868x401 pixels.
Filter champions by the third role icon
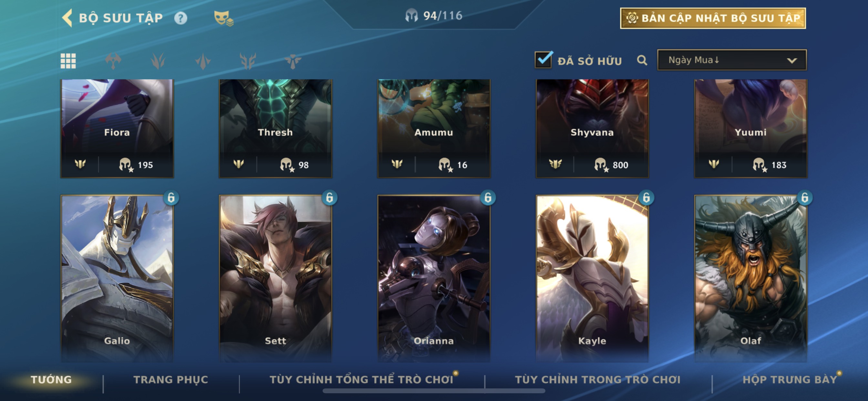203,61
